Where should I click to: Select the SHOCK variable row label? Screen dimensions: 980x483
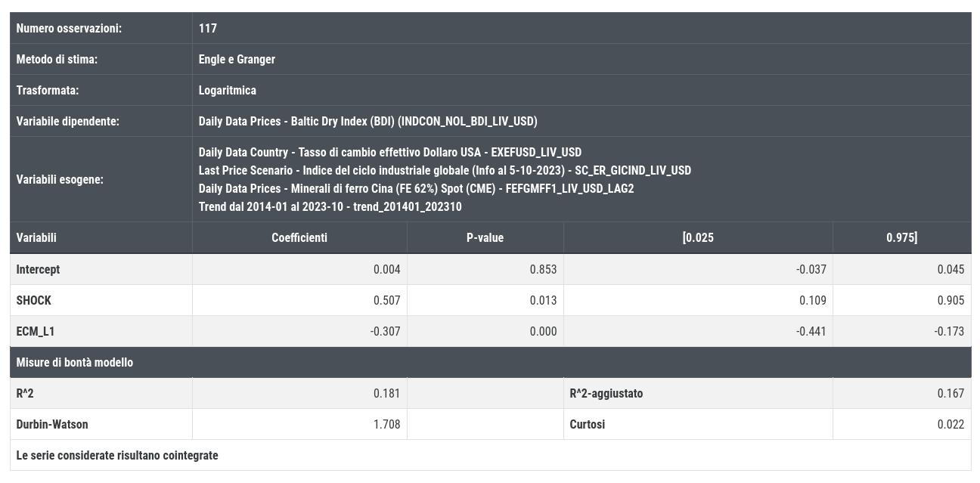tap(34, 300)
